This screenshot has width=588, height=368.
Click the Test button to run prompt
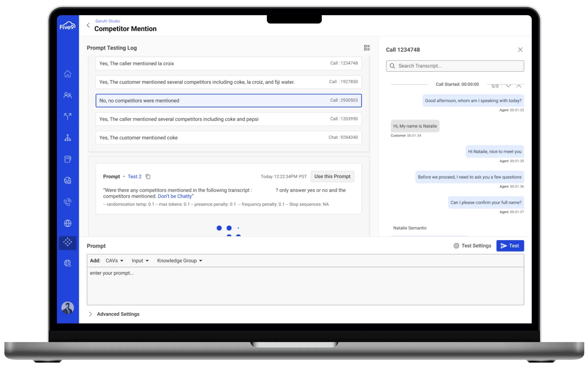point(510,245)
